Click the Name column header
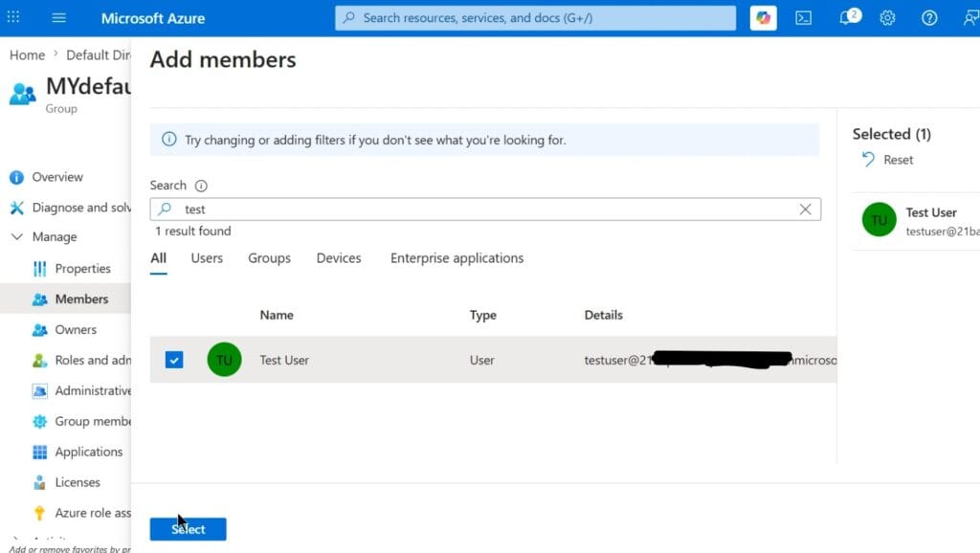This screenshot has width=980, height=553. point(277,315)
